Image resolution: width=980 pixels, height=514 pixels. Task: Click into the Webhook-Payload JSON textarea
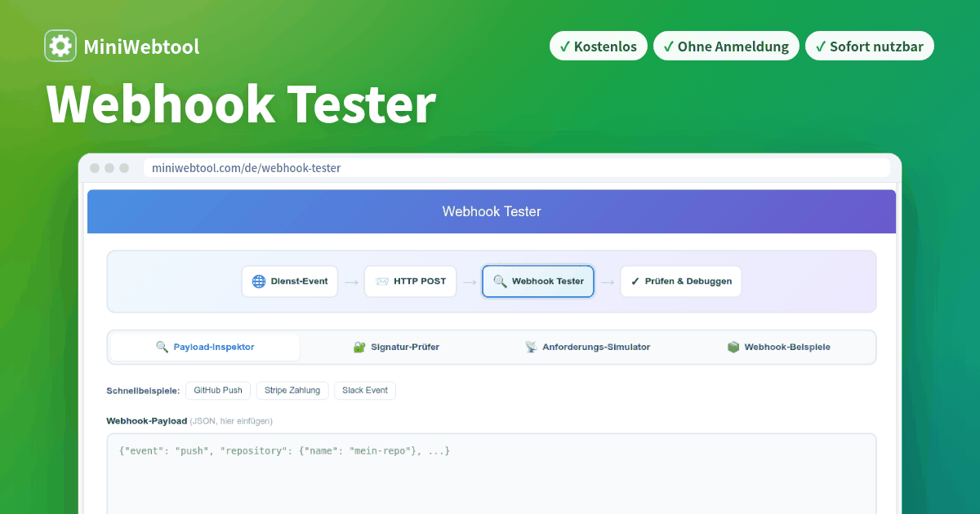point(492,473)
